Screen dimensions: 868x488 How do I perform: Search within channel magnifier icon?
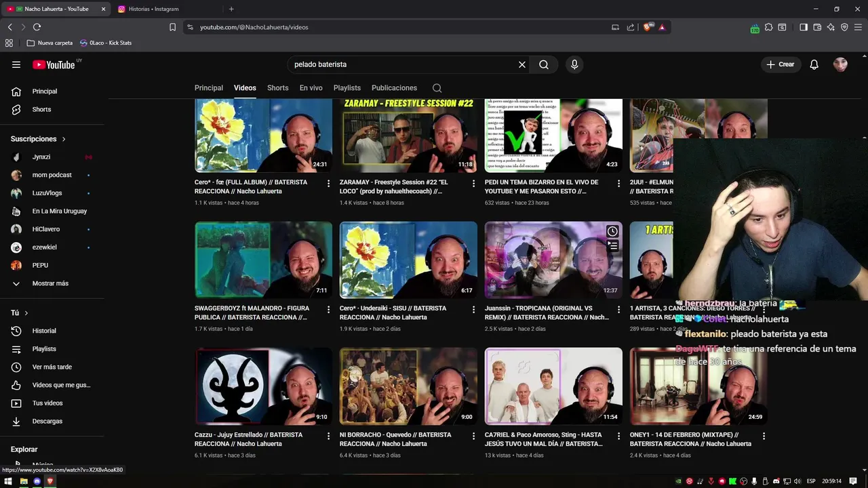pyautogui.click(x=437, y=88)
